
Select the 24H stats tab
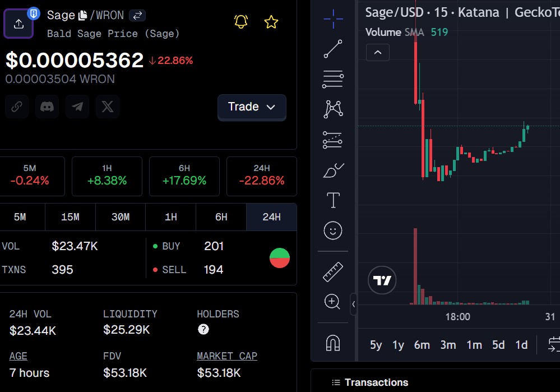(271, 217)
